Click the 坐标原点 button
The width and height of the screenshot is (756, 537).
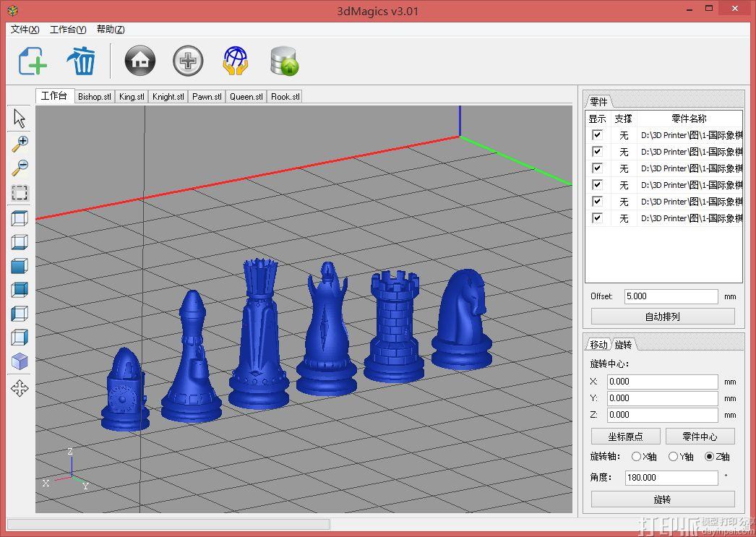[x=625, y=437]
